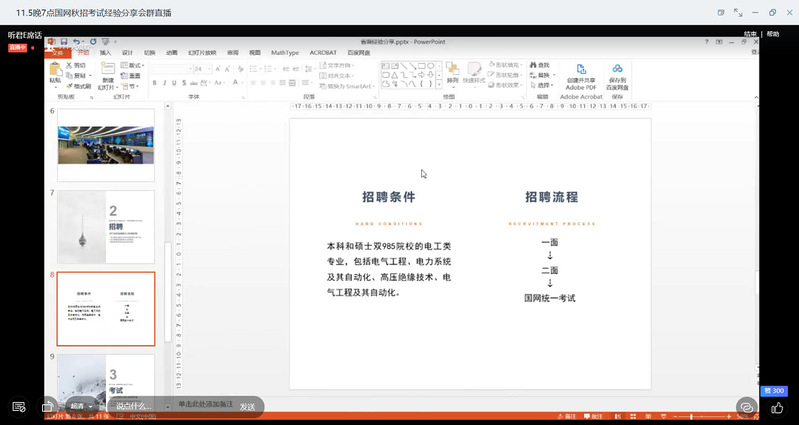
Task: Click Create and Share Adobe PDF icon
Action: click(580, 72)
